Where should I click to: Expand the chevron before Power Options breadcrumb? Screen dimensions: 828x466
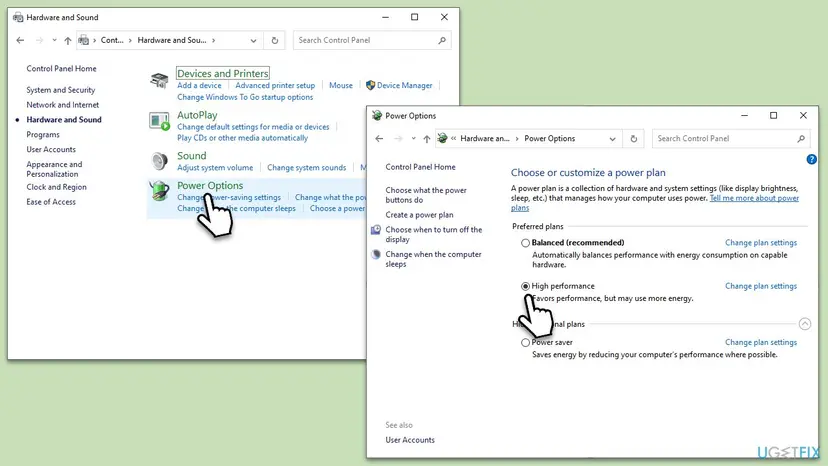click(517, 138)
